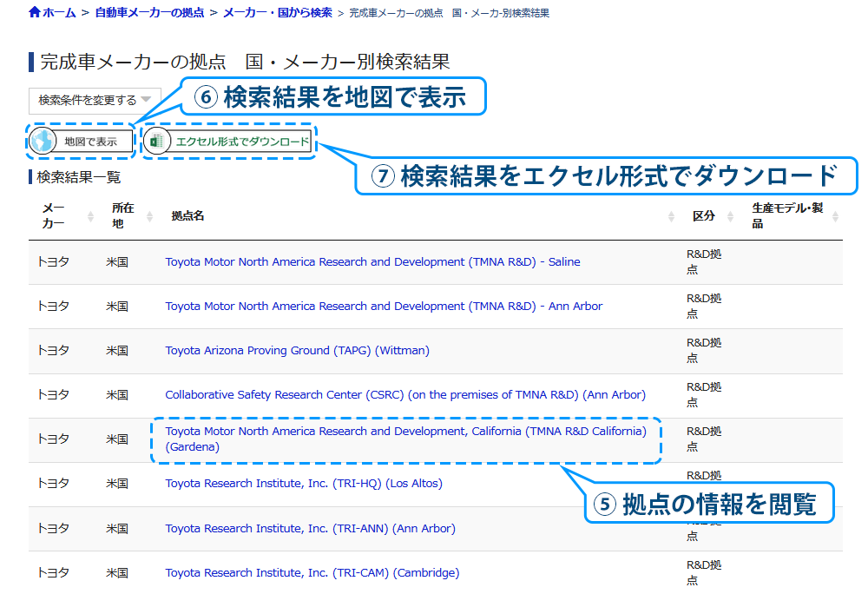Click 米国 cell in the TRI-CAM row

pos(117,573)
